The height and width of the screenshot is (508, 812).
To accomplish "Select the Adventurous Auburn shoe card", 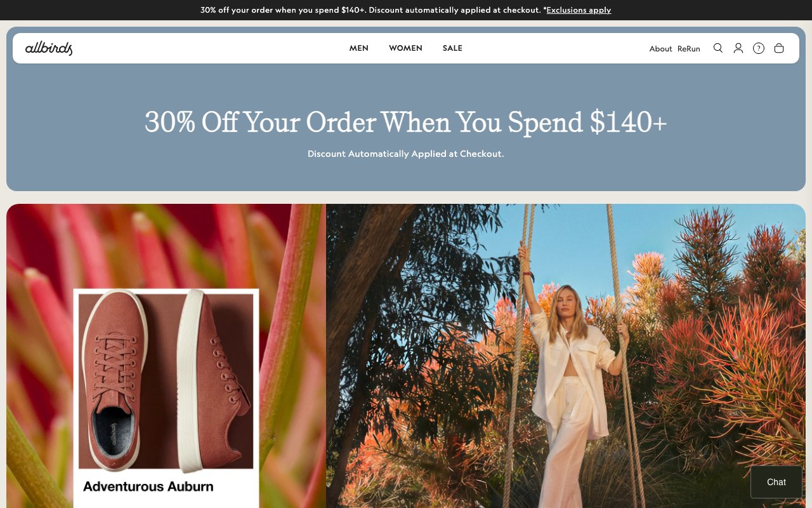I will pyautogui.click(x=166, y=398).
